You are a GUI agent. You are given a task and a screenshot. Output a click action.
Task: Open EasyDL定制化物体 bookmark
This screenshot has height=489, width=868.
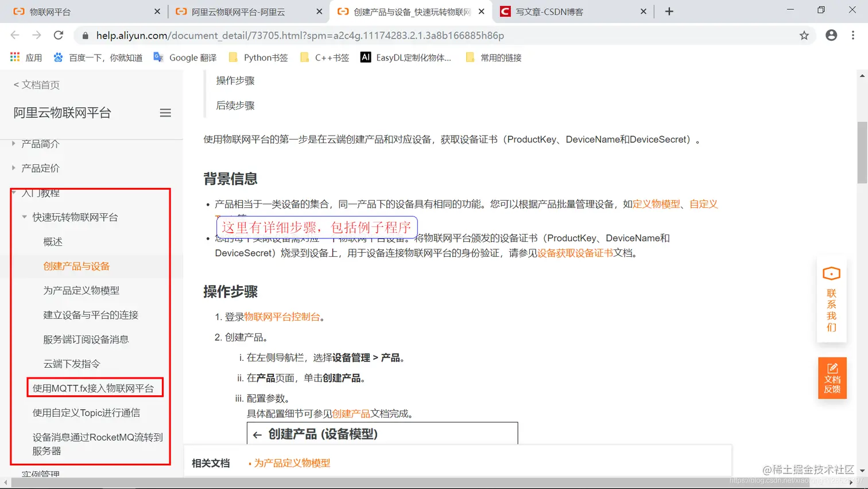[406, 57]
